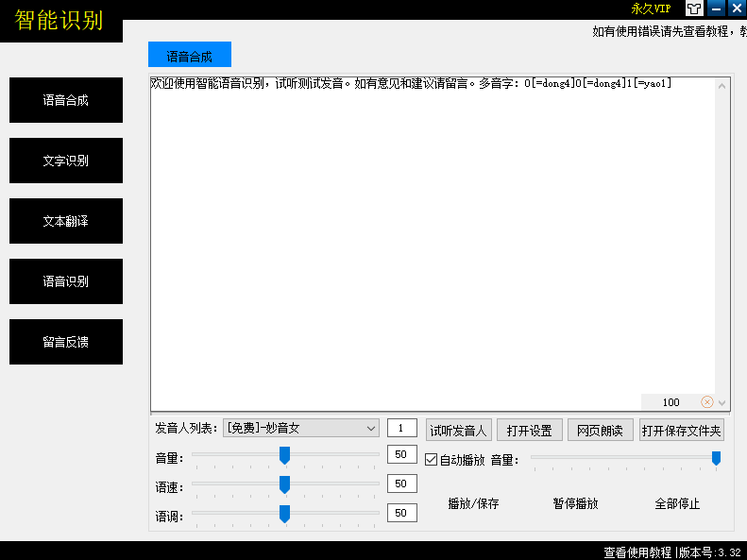Open the 留言反馈 sidebar section
This screenshot has width=747, height=560.
coord(66,342)
